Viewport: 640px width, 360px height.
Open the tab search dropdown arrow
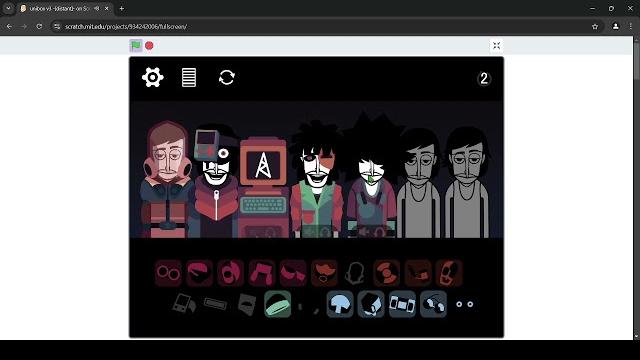[8, 8]
